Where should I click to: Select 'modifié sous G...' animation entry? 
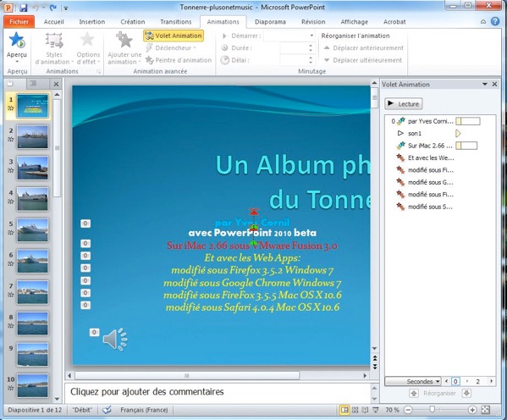point(441,182)
